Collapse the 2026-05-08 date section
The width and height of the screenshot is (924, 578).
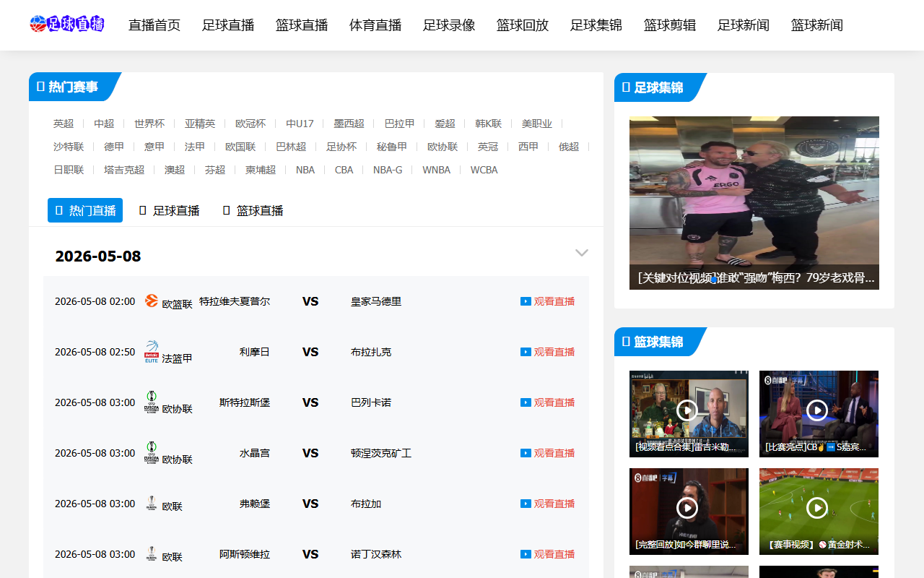coord(582,253)
